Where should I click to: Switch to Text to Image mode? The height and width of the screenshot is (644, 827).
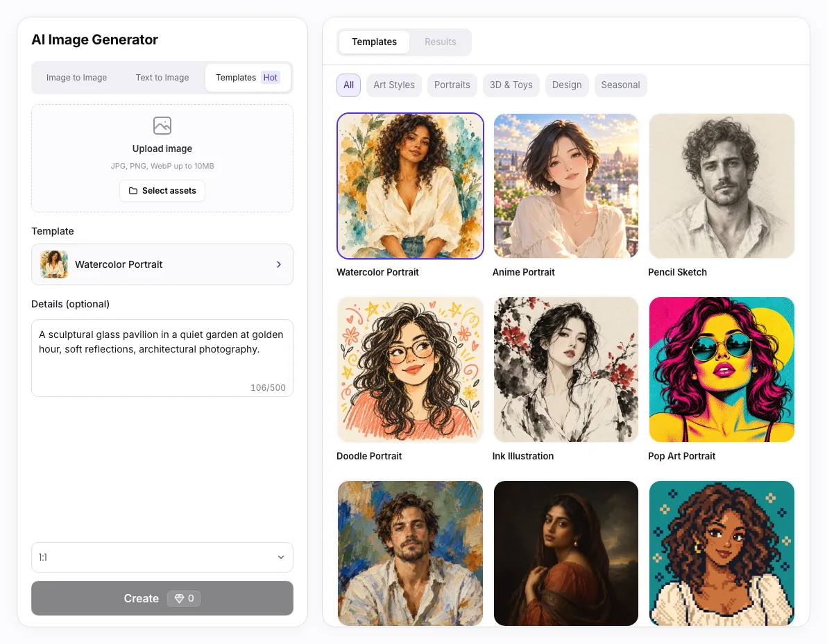click(x=162, y=78)
